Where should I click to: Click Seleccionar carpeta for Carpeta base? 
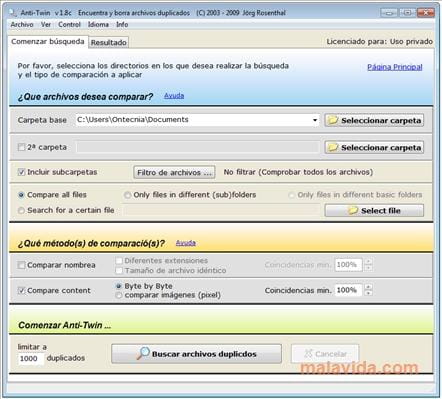[x=374, y=120]
